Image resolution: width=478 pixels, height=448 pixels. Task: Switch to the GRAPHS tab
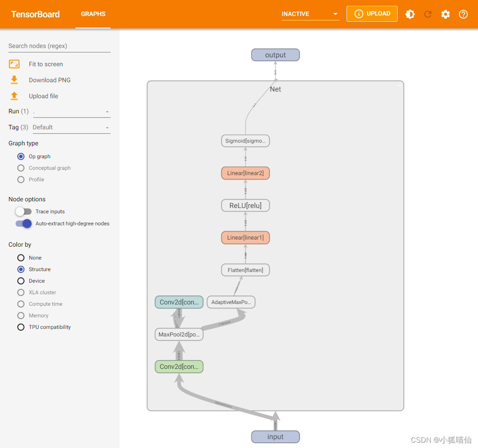(93, 14)
